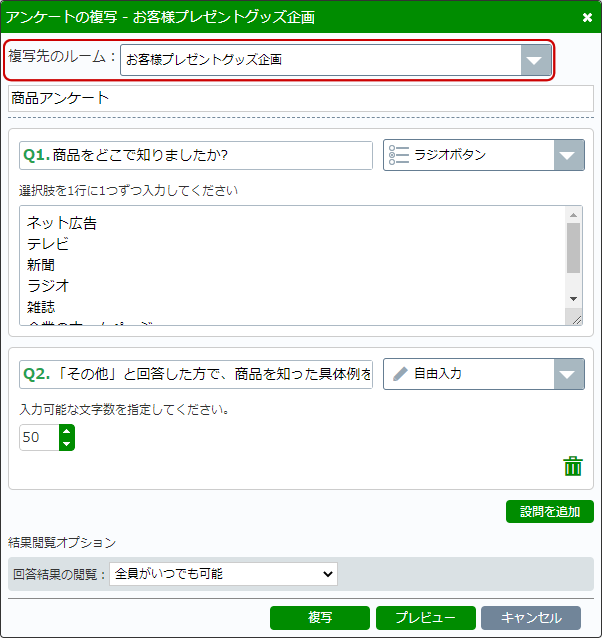Open the destination room dropdown
The height and width of the screenshot is (638, 602).
coord(536,60)
